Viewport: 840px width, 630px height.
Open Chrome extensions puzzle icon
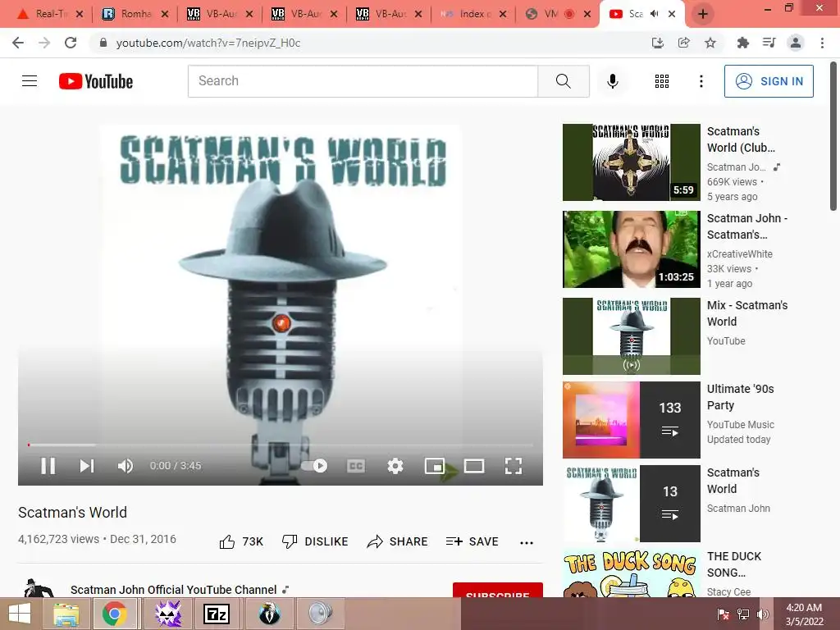pos(742,43)
